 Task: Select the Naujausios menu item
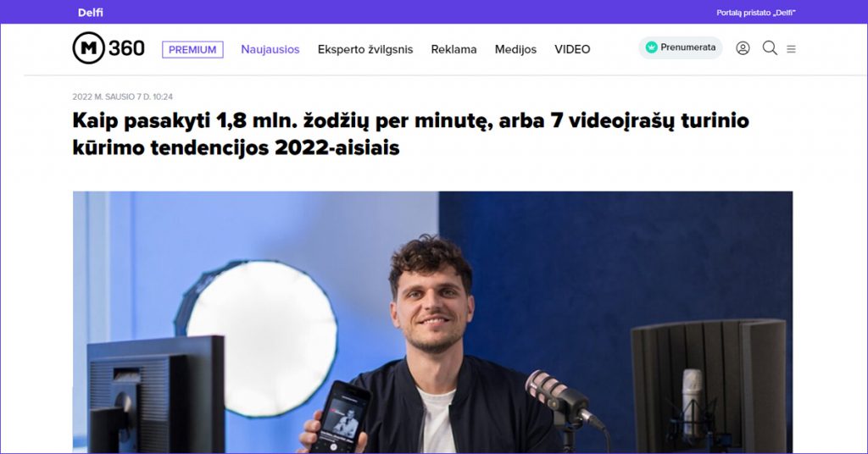click(x=270, y=49)
